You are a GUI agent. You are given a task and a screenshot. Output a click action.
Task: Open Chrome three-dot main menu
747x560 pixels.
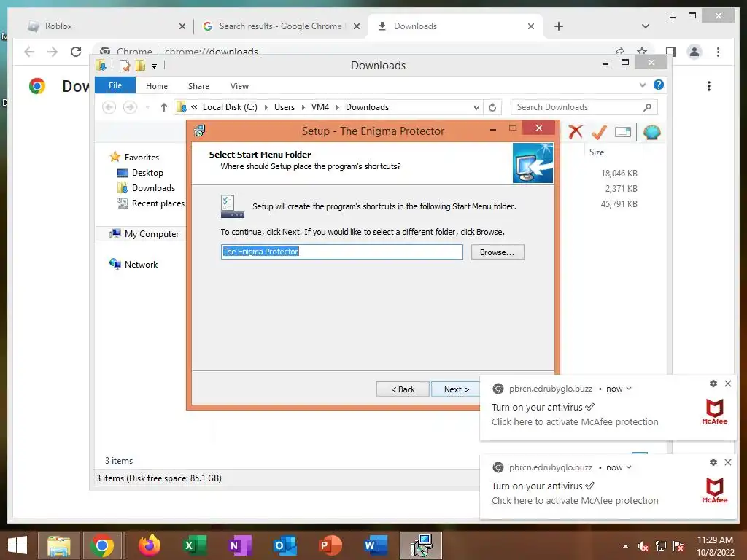(x=718, y=52)
